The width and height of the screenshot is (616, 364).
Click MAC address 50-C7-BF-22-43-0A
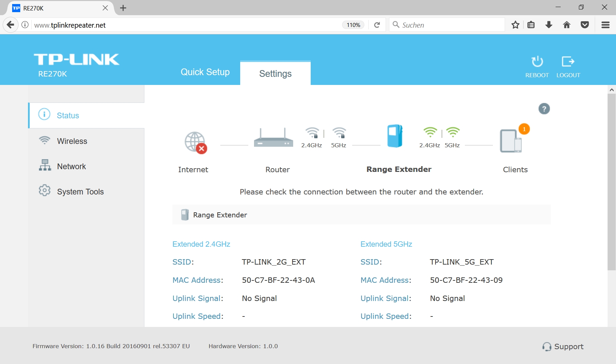click(x=278, y=280)
